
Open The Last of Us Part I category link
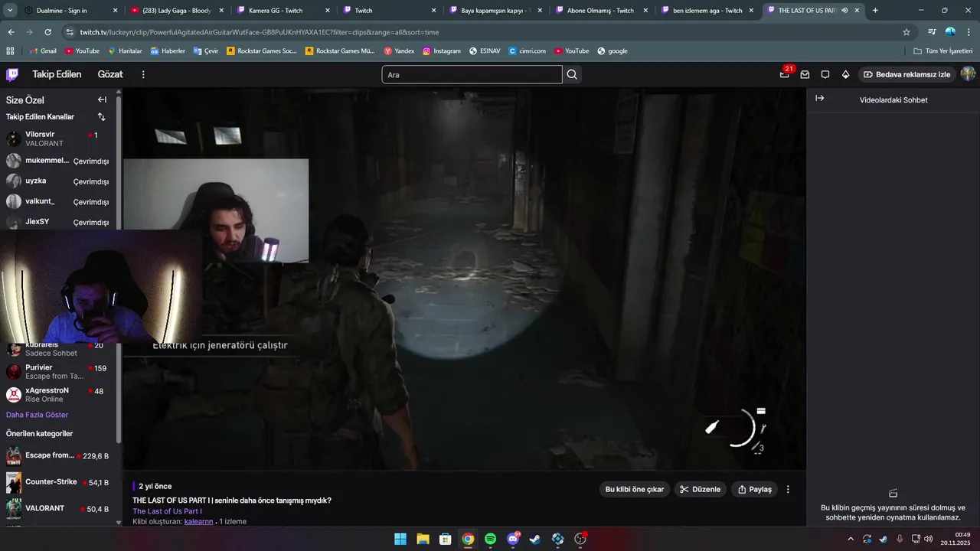click(x=167, y=511)
